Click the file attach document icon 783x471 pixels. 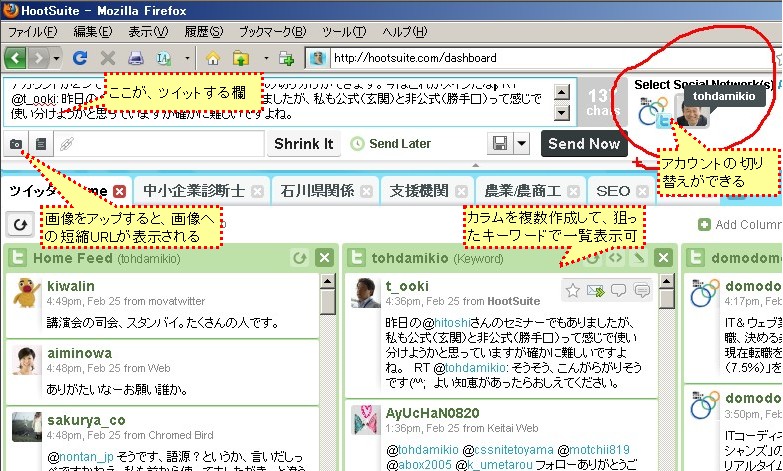41,144
